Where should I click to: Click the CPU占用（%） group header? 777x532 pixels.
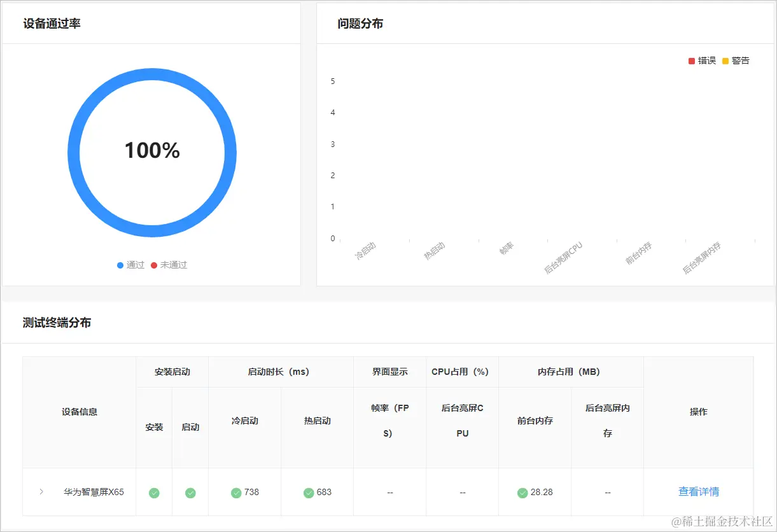463,372
